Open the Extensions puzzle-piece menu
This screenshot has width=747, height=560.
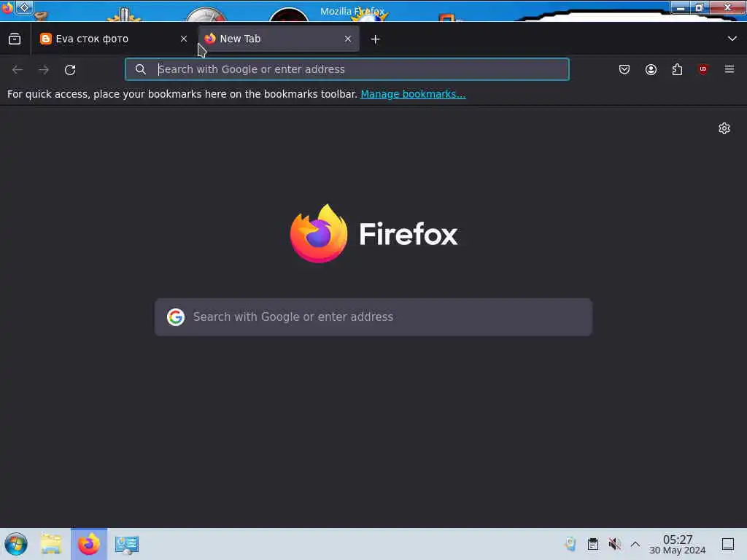[x=677, y=69]
